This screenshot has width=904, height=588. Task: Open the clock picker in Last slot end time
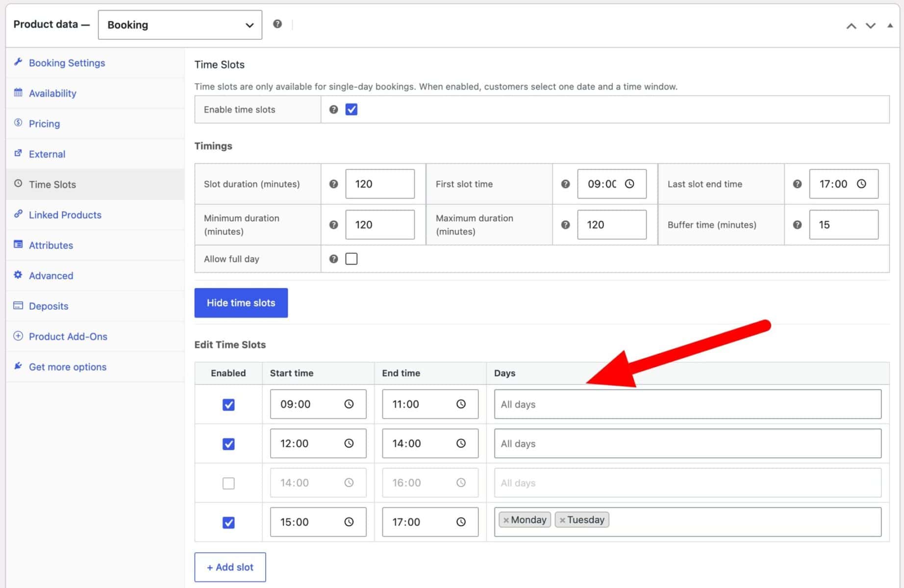click(x=861, y=184)
